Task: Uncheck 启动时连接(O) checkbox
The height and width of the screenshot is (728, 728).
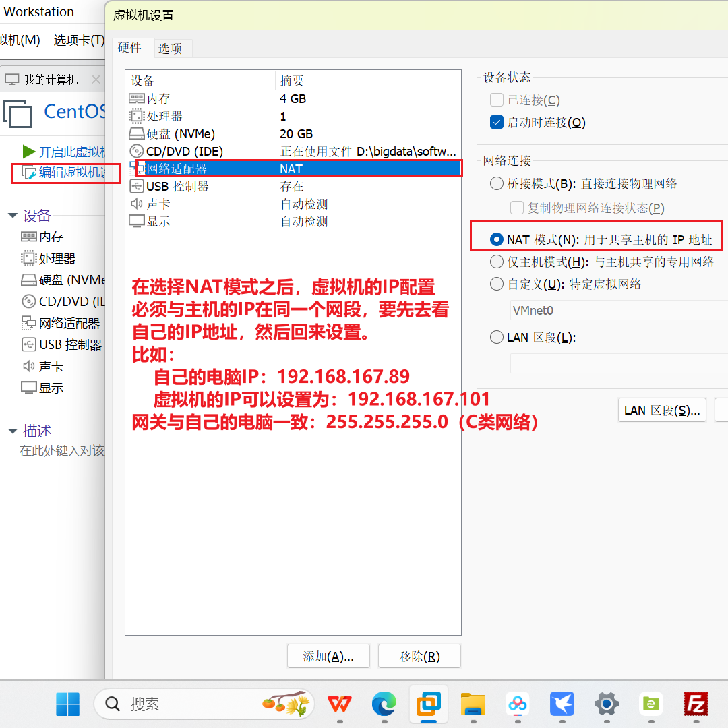Action: pyautogui.click(x=497, y=122)
